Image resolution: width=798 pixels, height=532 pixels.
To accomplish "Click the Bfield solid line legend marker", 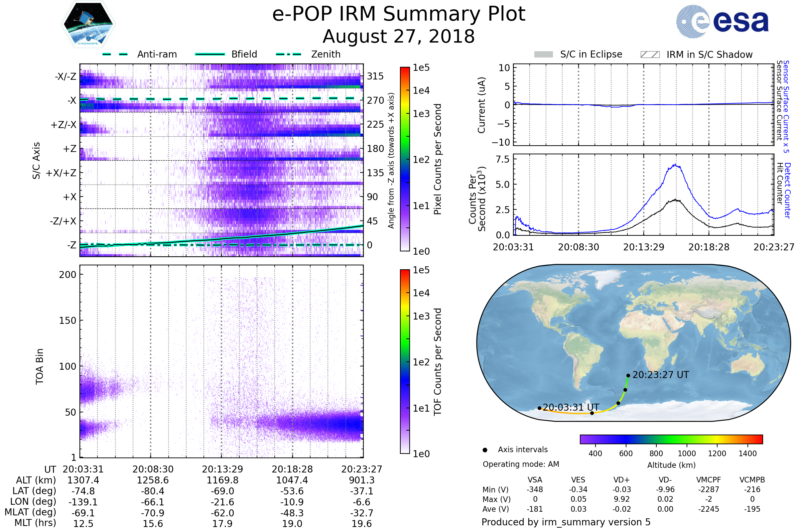I will pyautogui.click(x=210, y=54).
